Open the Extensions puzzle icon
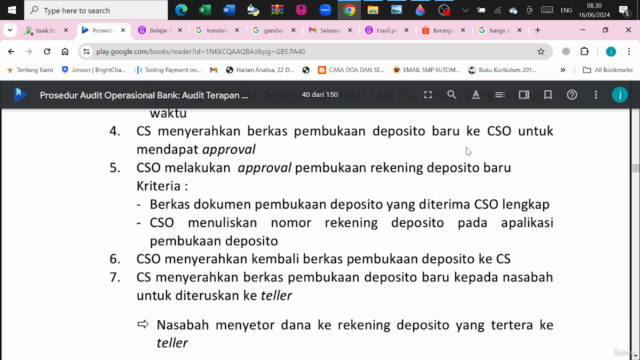The image size is (640, 360). 584,51
